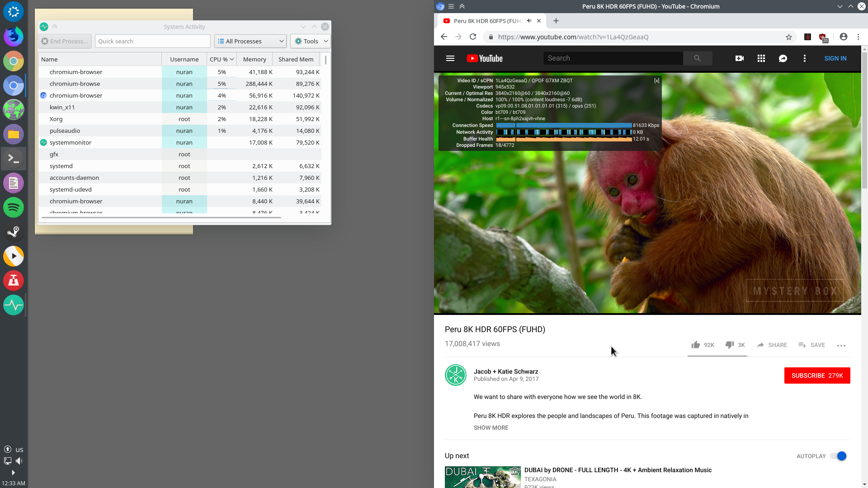Switch to the Peru 8K HDR tab
This screenshot has height=488, width=868.
tap(487, 21)
